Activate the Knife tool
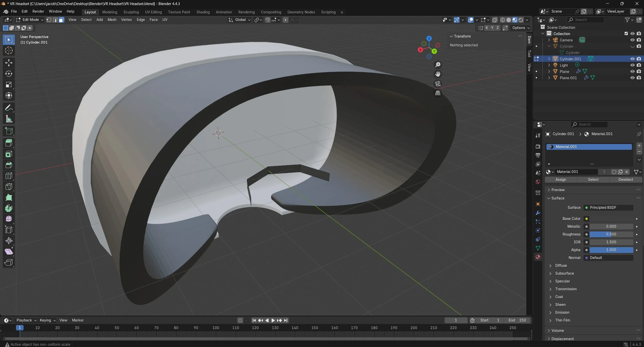644x347 pixels. [9, 187]
